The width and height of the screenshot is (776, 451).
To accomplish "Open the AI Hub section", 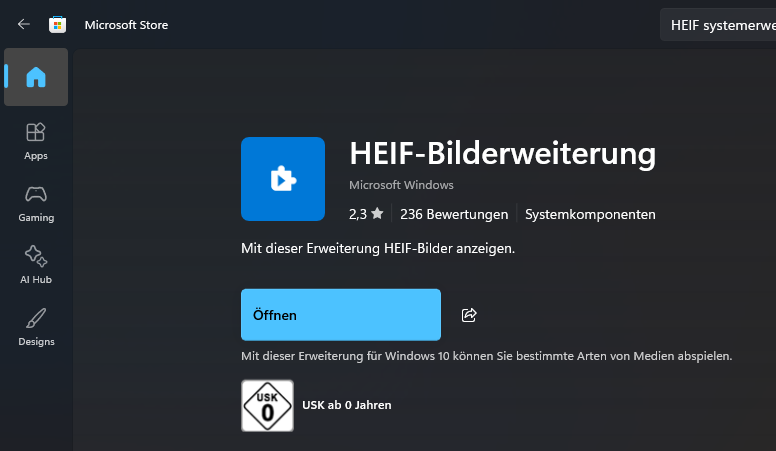I will (x=36, y=265).
